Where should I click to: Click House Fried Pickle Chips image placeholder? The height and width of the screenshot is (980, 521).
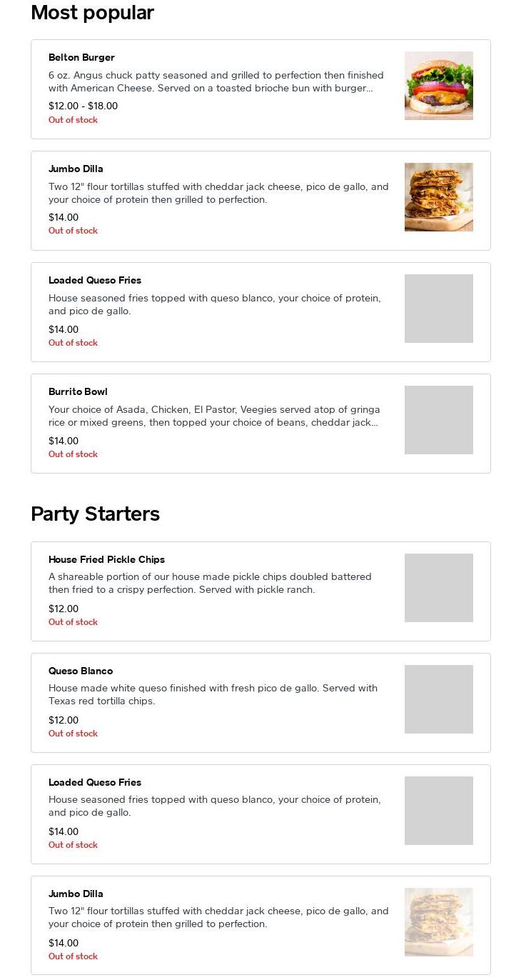pos(438,588)
